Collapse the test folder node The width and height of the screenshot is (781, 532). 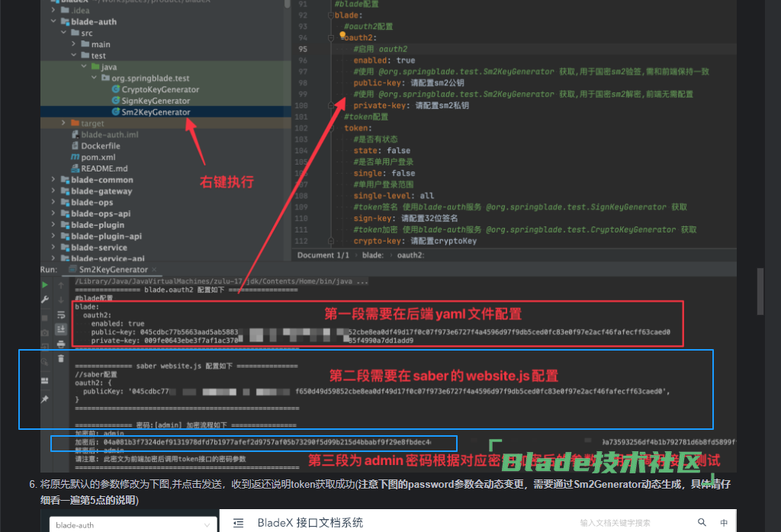point(74,55)
